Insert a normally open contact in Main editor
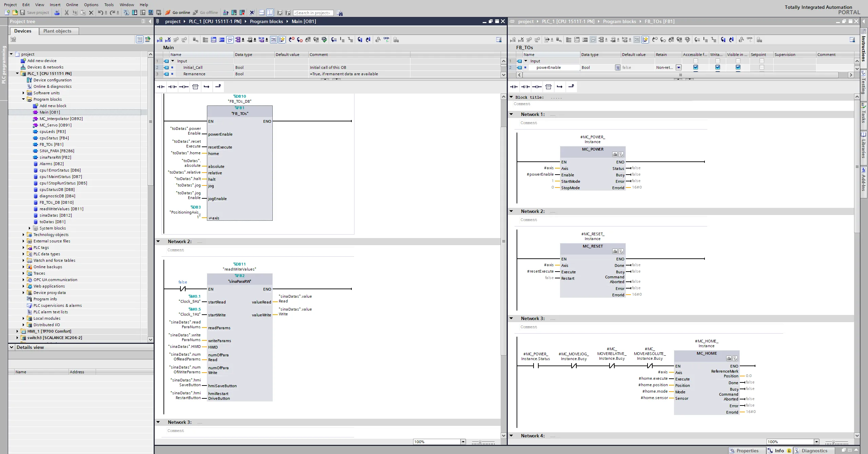The width and height of the screenshot is (868, 454). 161,87
